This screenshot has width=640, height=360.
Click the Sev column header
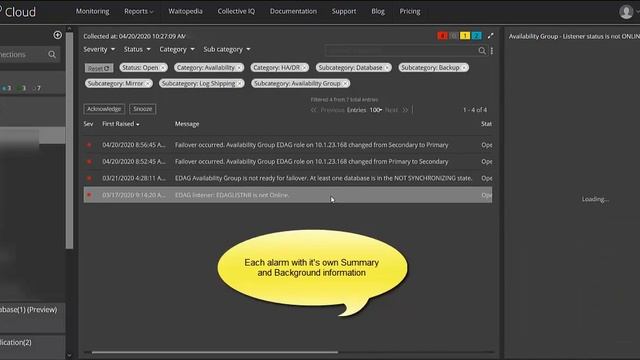(x=88, y=124)
